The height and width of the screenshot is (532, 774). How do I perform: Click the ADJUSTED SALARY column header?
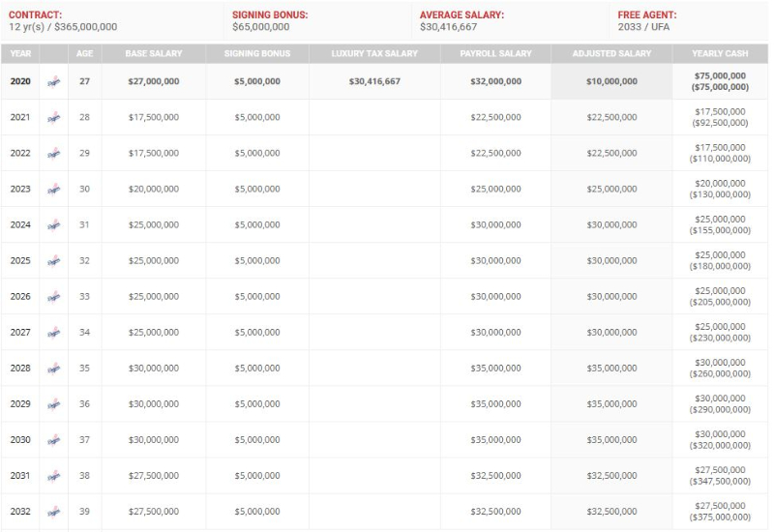611,53
